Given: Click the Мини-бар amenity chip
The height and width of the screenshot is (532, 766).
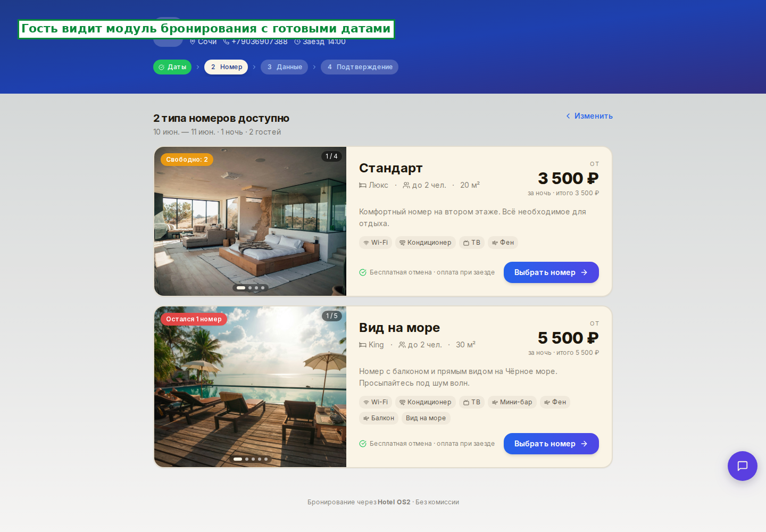Looking at the screenshot, I should (512, 402).
